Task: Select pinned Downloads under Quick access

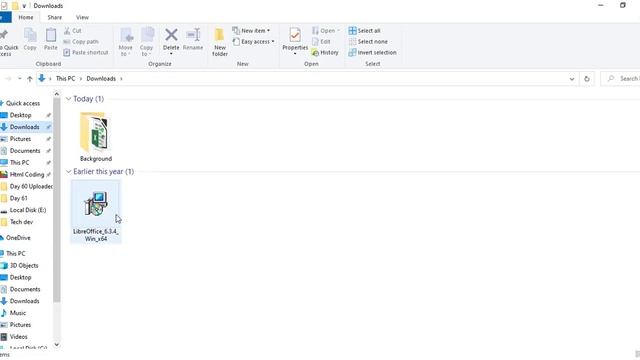Action: (x=24, y=127)
